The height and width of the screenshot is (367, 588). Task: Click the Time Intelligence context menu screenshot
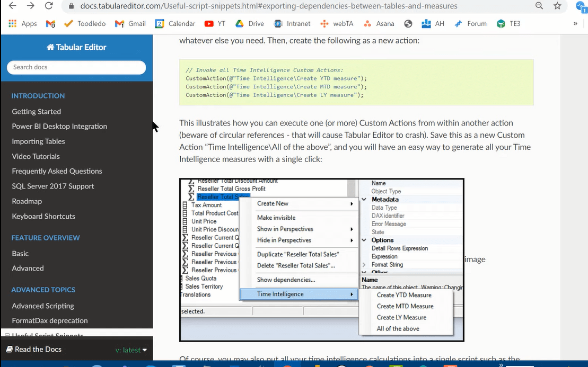point(322,260)
